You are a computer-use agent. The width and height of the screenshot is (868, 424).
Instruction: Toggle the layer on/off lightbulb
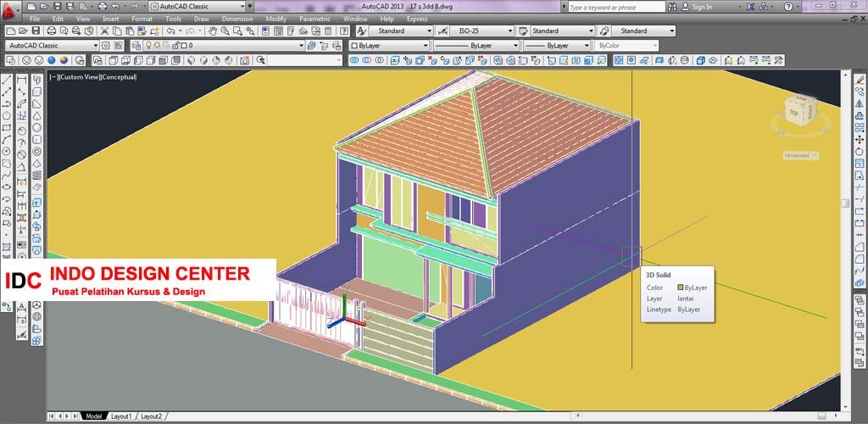click(147, 46)
